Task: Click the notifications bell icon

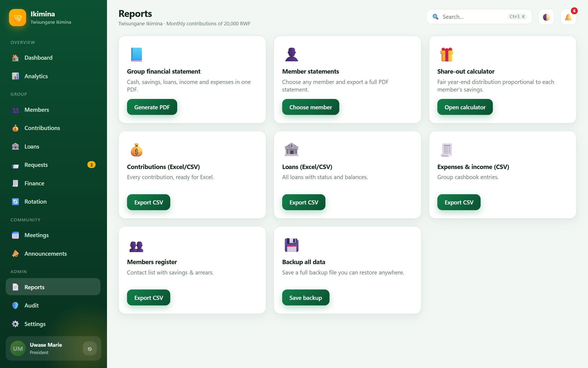Action: 568,17
